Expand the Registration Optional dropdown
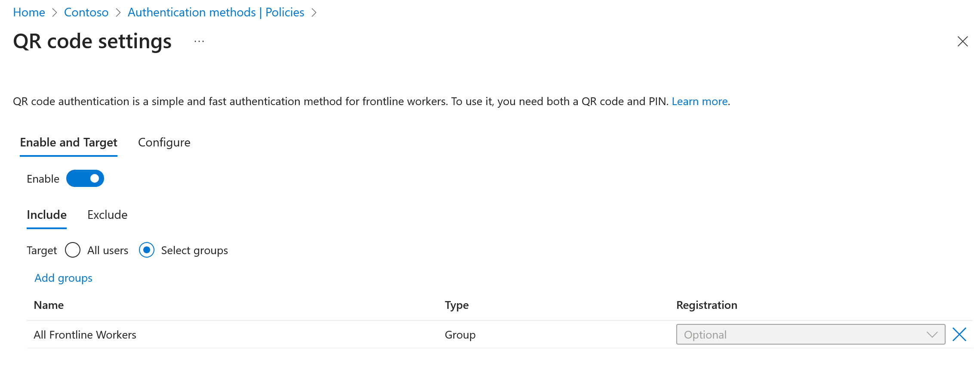Image resolution: width=980 pixels, height=367 pixels. [804, 334]
